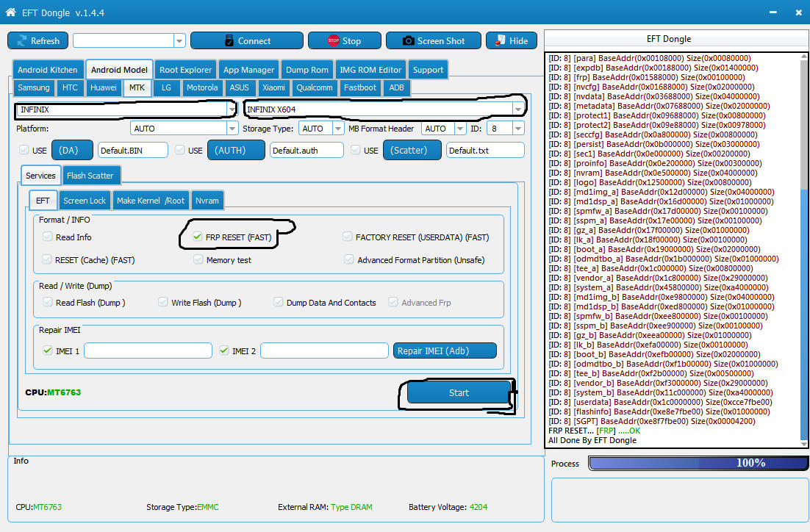The height and width of the screenshot is (532, 810).
Task: Select the Fastboot tab
Action: tap(360, 87)
